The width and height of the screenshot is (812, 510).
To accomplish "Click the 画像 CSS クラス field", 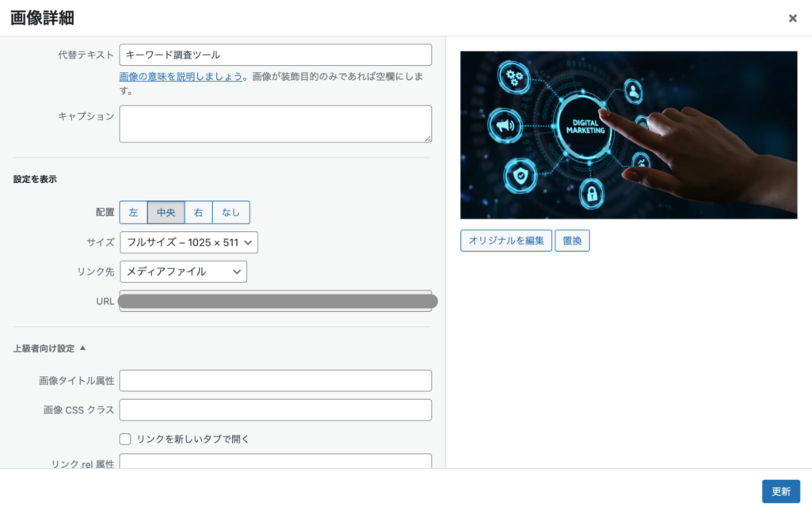I will [275, 409].
